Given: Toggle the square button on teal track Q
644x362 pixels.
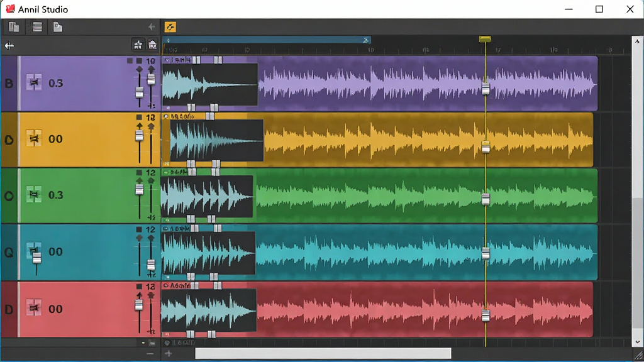Looking at the screenshot, I should point(139,229).
